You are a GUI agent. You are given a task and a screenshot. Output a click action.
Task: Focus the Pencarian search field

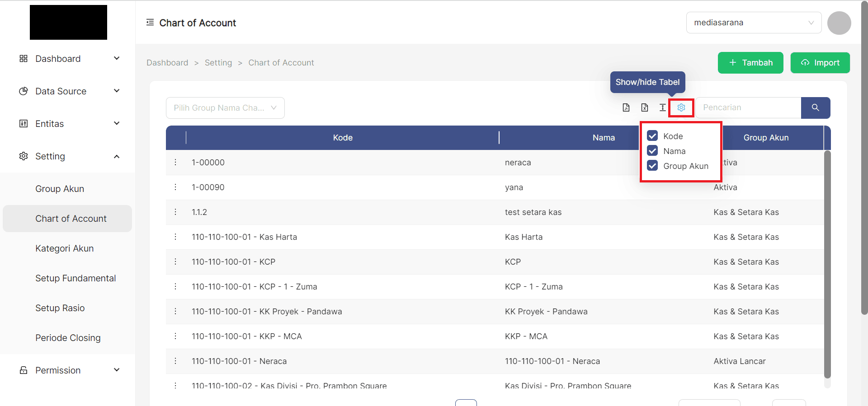[x=748, y=107]
